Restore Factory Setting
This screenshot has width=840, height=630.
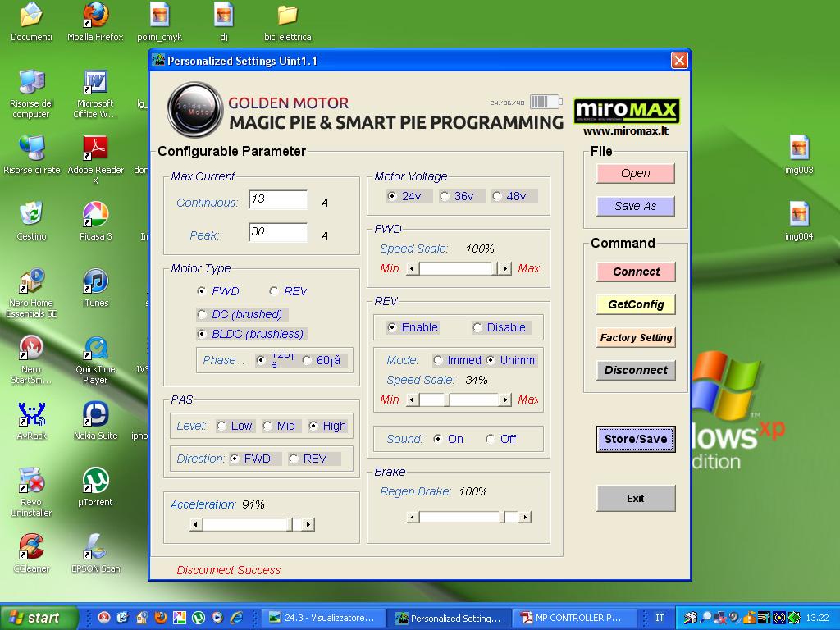point(636,337)
